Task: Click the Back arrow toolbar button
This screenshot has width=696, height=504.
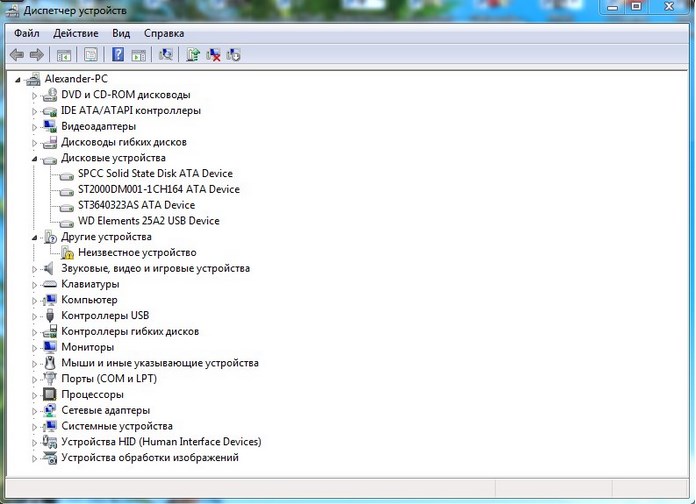Action: tap(17, 55)
